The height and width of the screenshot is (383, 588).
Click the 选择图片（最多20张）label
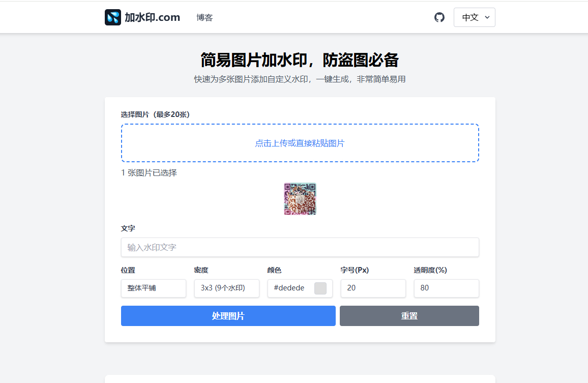tap(155, 114)
